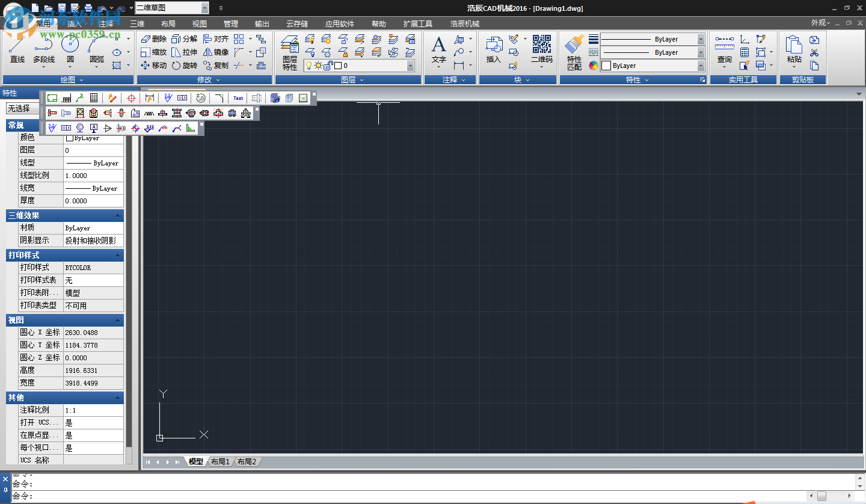Click the 复制 copy tool
Screen dimensions: 866x504
[215, 65]
